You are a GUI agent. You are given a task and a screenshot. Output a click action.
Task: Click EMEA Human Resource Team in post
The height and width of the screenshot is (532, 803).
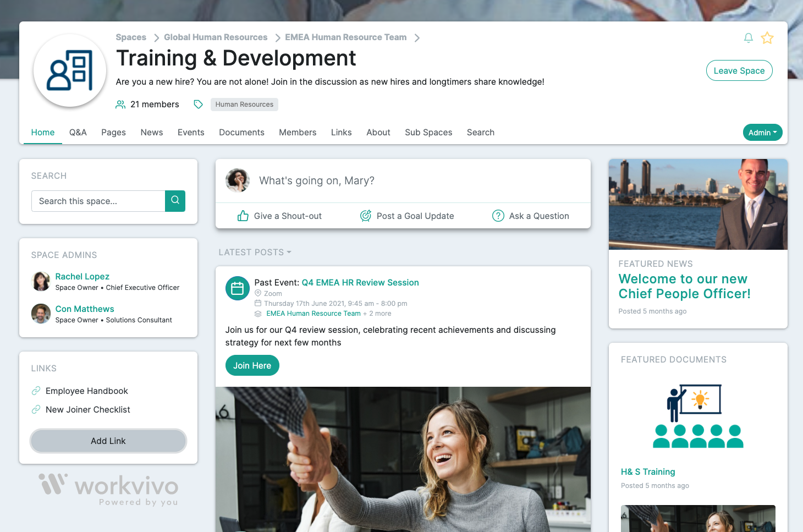(313, 314)
